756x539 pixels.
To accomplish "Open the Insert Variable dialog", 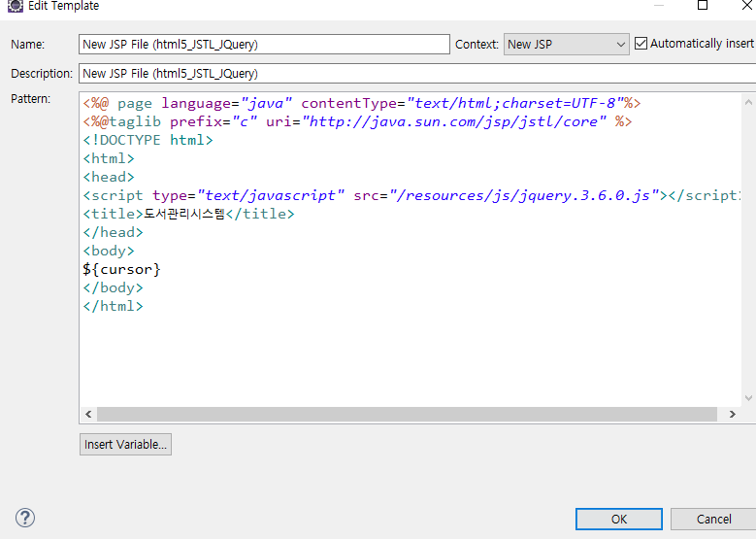I will coord(125,444).
